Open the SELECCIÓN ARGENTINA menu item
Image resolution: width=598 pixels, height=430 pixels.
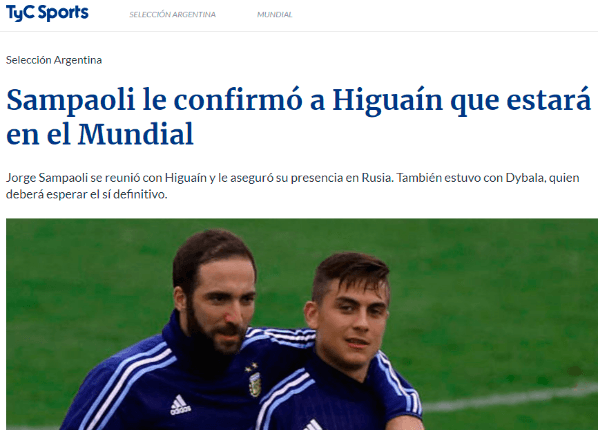point(172,14)
